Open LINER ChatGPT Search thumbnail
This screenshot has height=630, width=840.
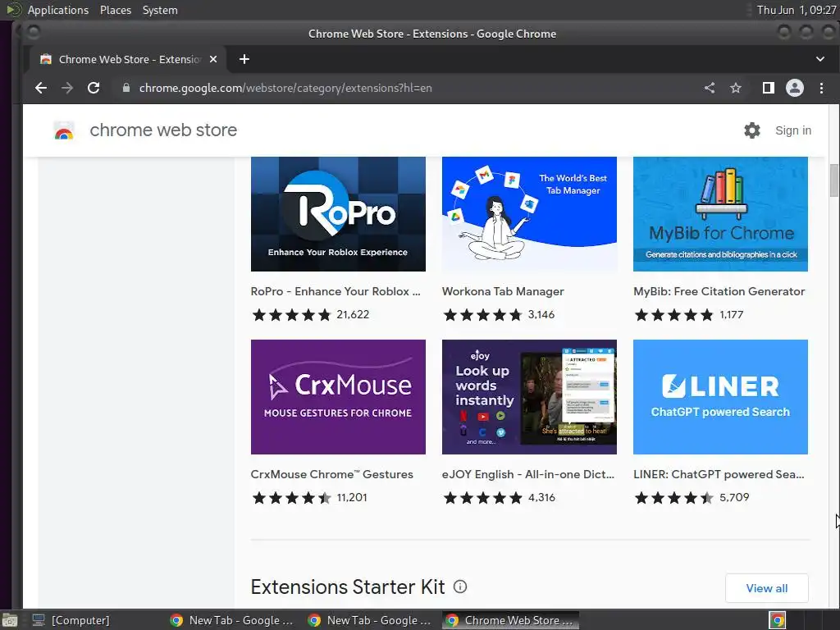click(x=720, y=397)
